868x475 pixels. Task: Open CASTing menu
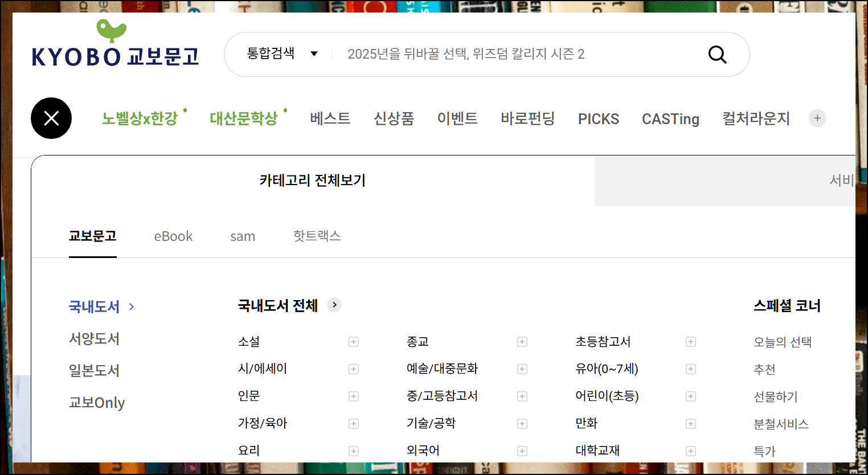click(x=670, y=118)
